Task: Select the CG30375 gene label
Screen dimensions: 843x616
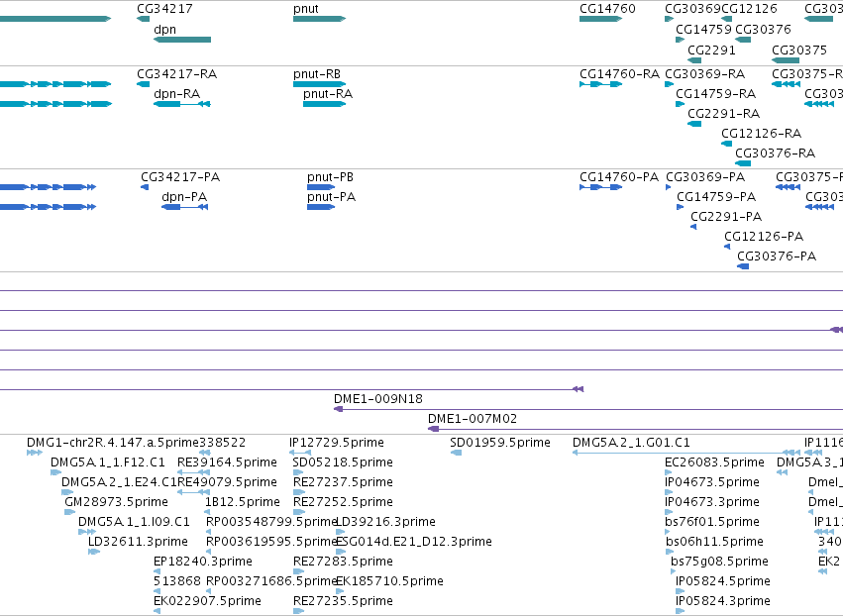Action: click(x=798, y=50)
